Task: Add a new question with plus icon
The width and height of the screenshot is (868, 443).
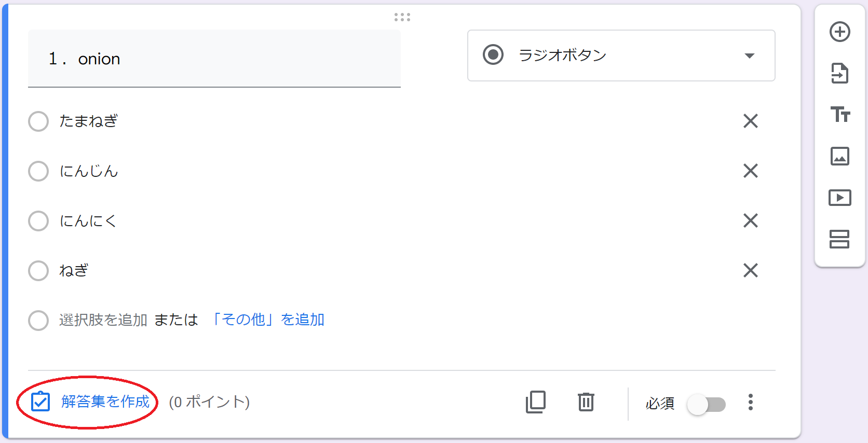Action: click(839, 32)
